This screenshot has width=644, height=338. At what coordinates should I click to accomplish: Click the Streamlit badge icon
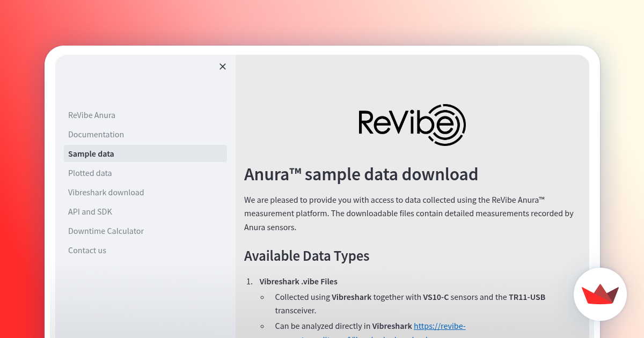click(601, 294)
